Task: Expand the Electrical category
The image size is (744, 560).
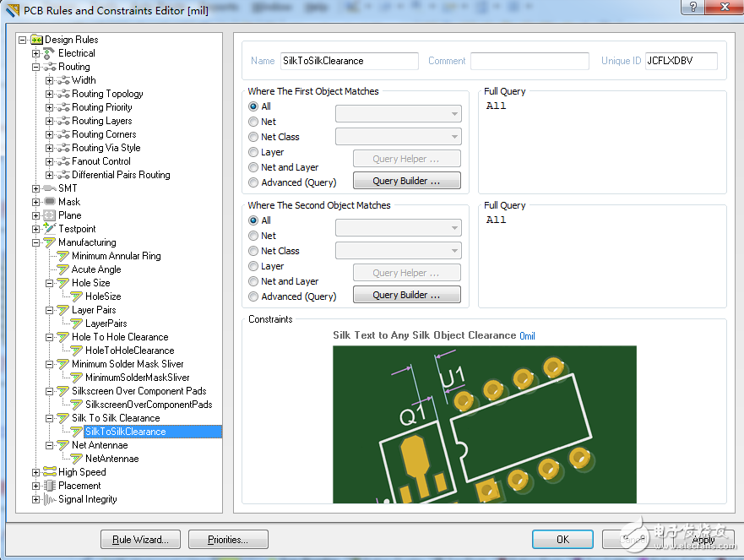Action: (x=35, y=53)
